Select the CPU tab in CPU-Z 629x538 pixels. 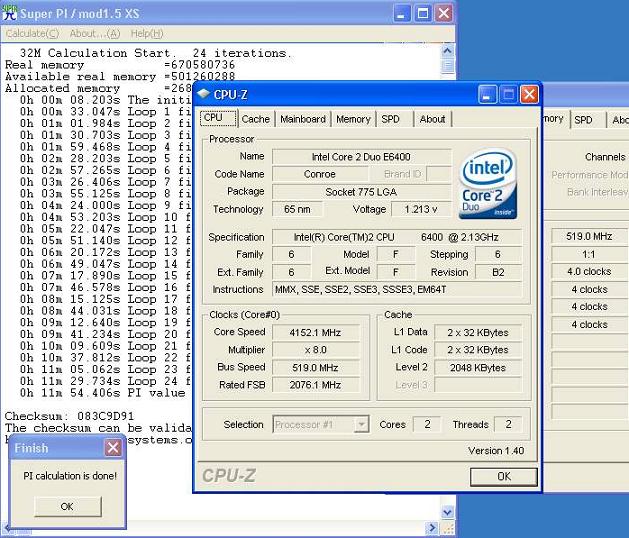[218, 118]
